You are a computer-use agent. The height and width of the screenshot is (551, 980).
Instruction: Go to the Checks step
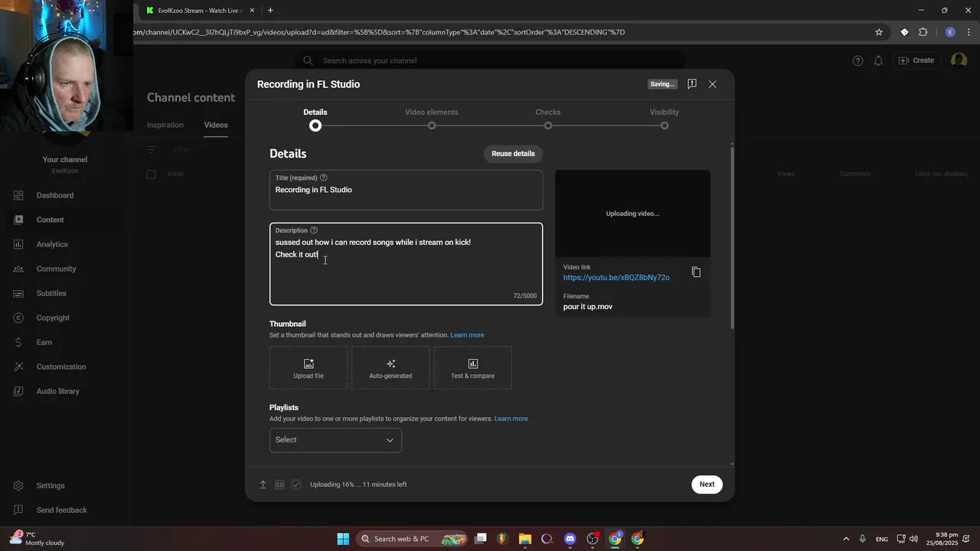coord(548,119)
